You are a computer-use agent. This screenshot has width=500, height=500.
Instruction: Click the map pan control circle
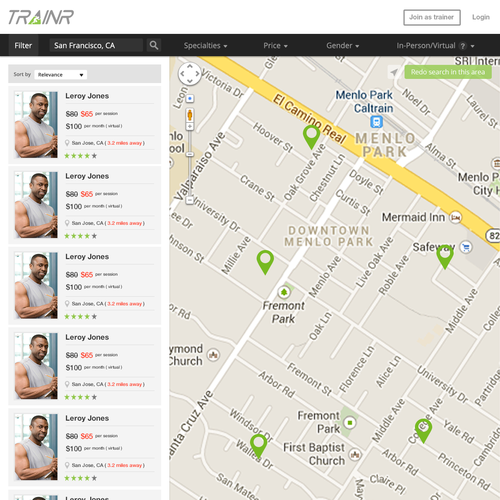tap(190, 74)
